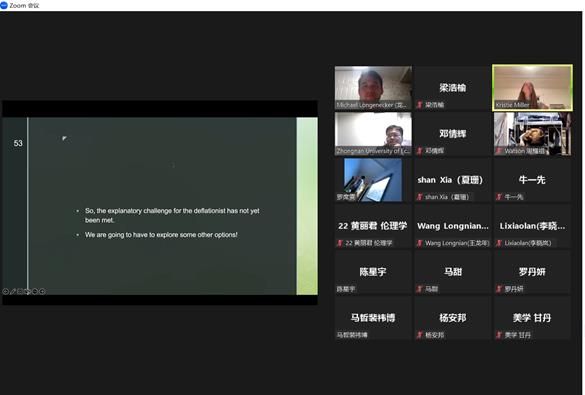The height and width of the screenshot is (395, 585).
Task: Click muted microphone icon beside 梁浩榆 label
Action: pos(420,105)
